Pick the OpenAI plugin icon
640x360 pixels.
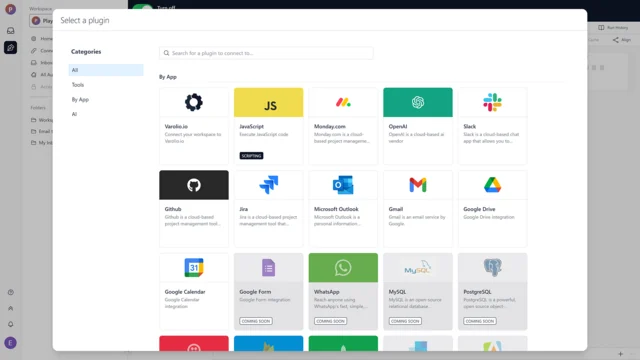click(418, 102)
